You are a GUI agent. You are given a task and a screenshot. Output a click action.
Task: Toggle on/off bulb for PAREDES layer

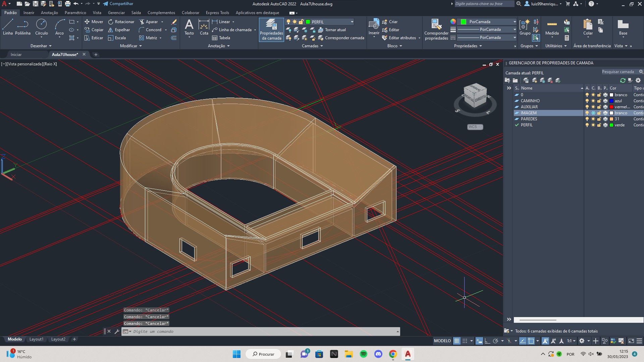[x=587, y=119]
